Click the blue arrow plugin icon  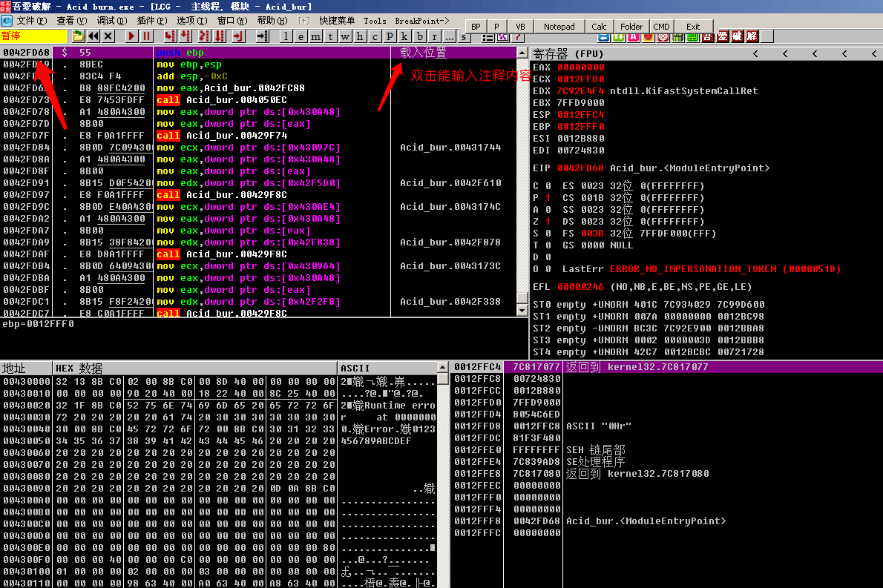point(604,37)
